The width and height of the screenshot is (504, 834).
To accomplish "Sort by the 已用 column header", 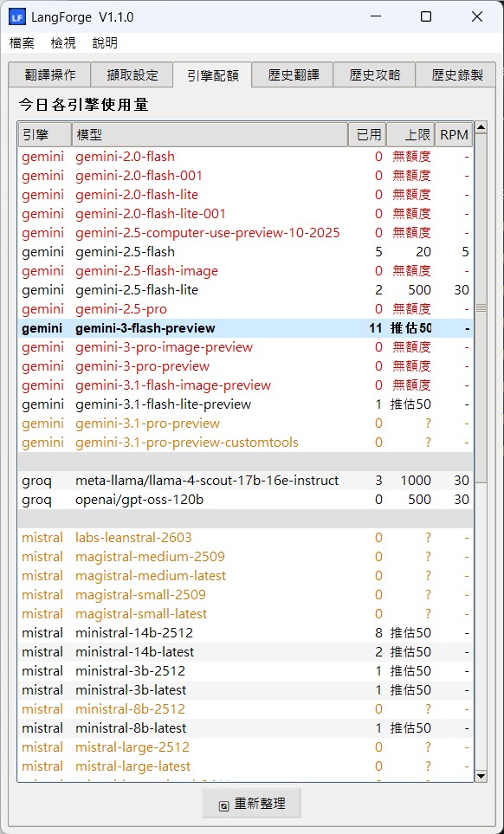I will tap(367, 135).
